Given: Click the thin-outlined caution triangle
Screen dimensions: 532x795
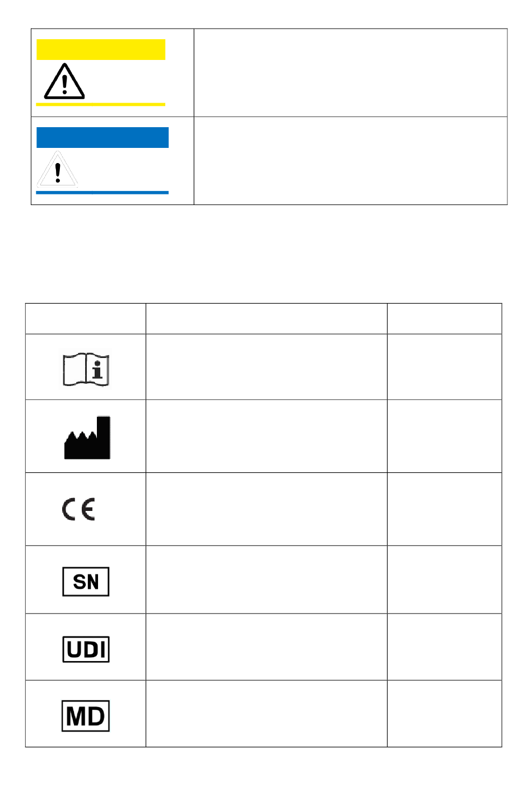Looking at the screenshot, I should tap(58, 169).
